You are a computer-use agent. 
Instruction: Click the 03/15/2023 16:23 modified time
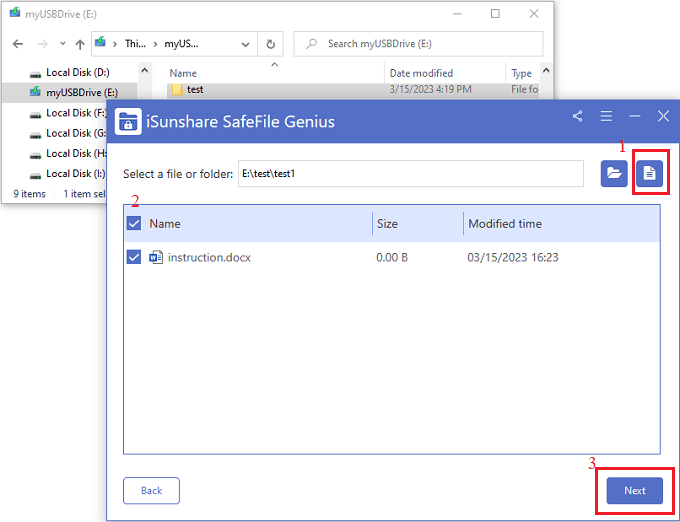513,258
